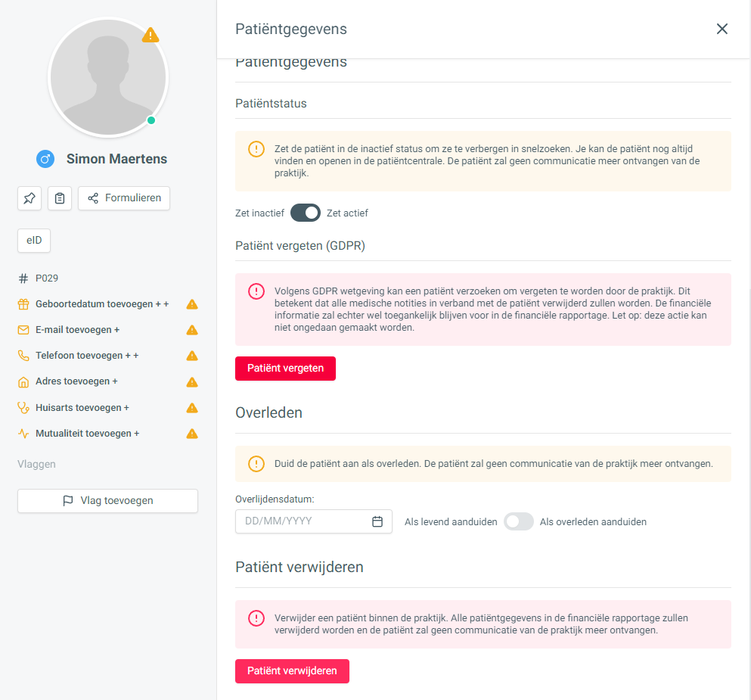
Task: Click the eID button
Action: [34, 241]
